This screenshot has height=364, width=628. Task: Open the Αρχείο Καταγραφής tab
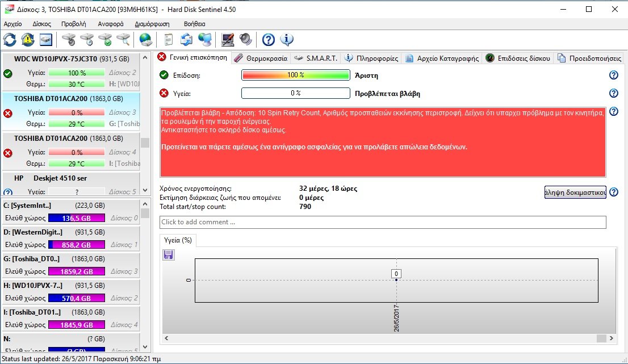pos(443,58)
